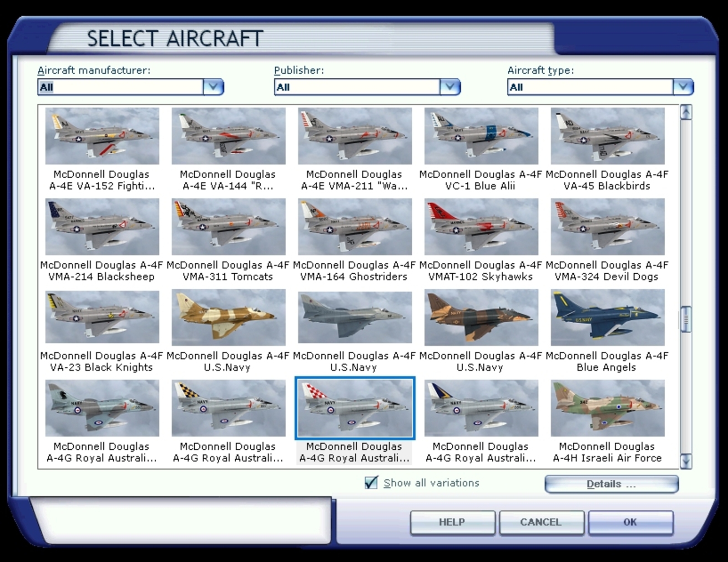Cancel the aircraft selection
The height and width of the screenshot is (562, 728).
[541, 522]
